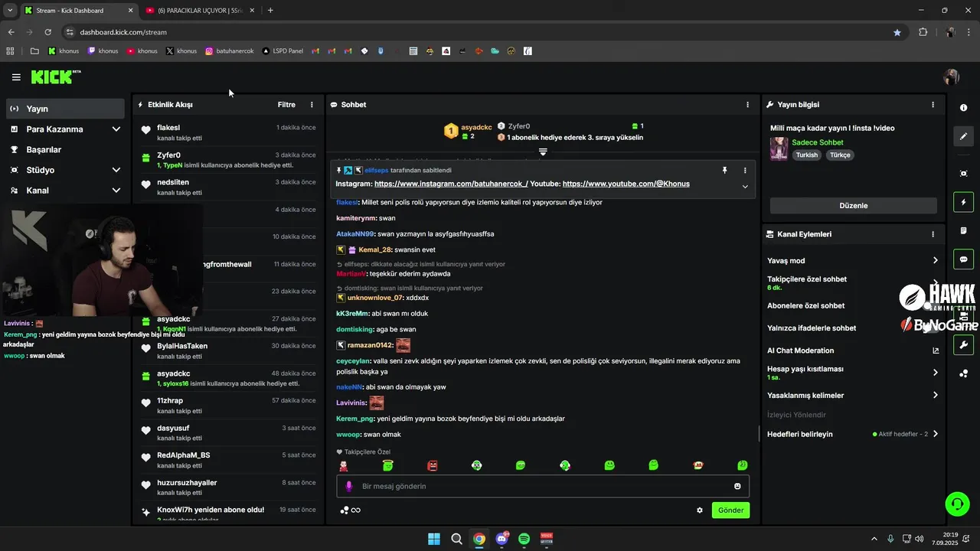Open the Yayın sidebar section
The height and width of the screenshot is (551, 980).
(x=65, y=109)
